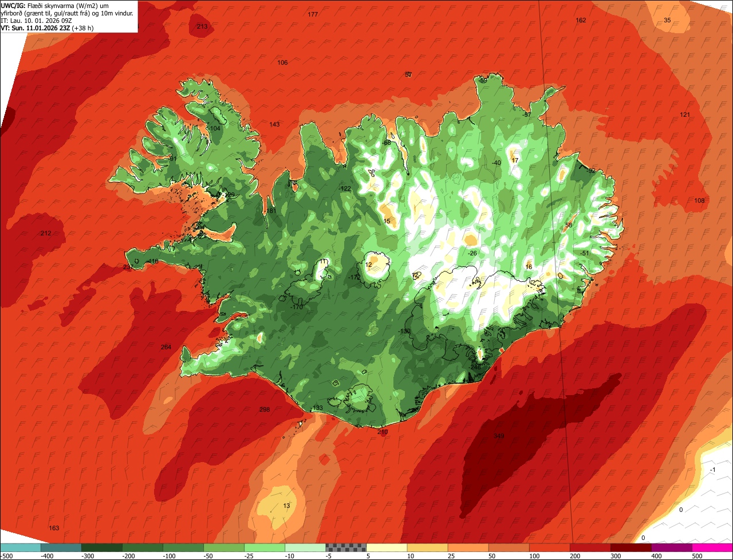Click the 213 value near the header box
Image resolution: width=733 pixels, height=560 pixels.
point(202,26)
